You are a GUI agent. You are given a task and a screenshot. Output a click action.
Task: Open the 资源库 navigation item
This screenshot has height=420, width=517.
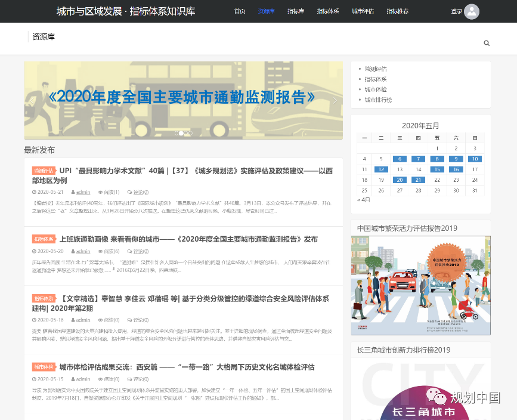coord(266,11)
